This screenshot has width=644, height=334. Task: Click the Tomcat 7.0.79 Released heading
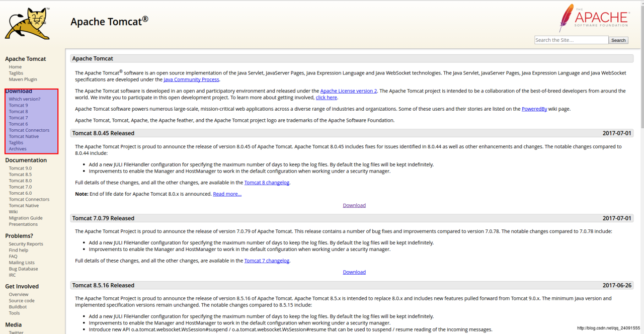103,218
